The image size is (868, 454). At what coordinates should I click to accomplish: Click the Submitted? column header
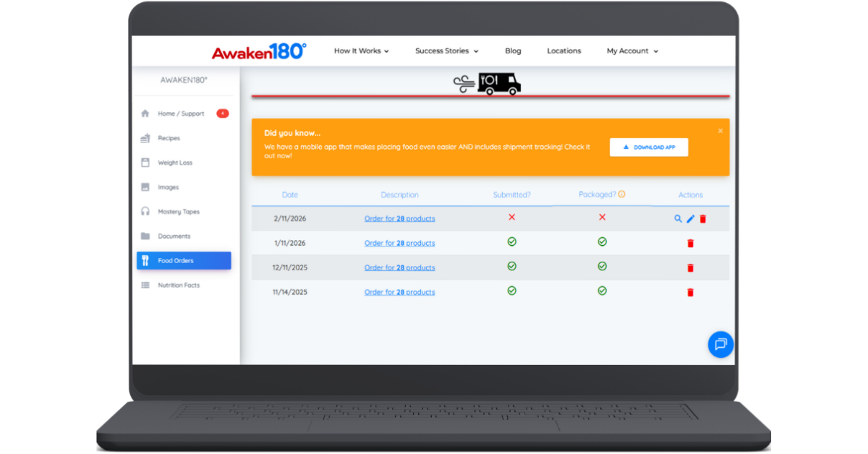tap(512, 195)
